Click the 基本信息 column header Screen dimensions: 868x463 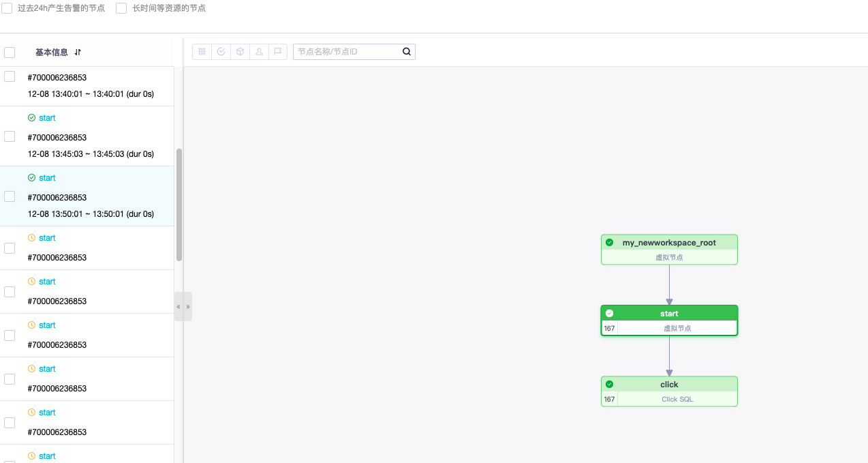click(x=52, y=53)
